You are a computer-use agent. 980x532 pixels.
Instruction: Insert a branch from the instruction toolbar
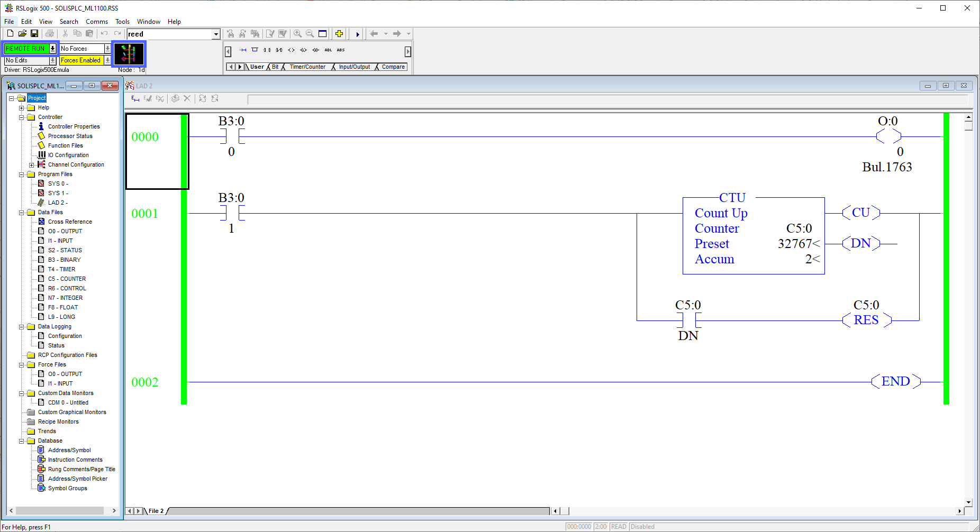click(255, 50)
